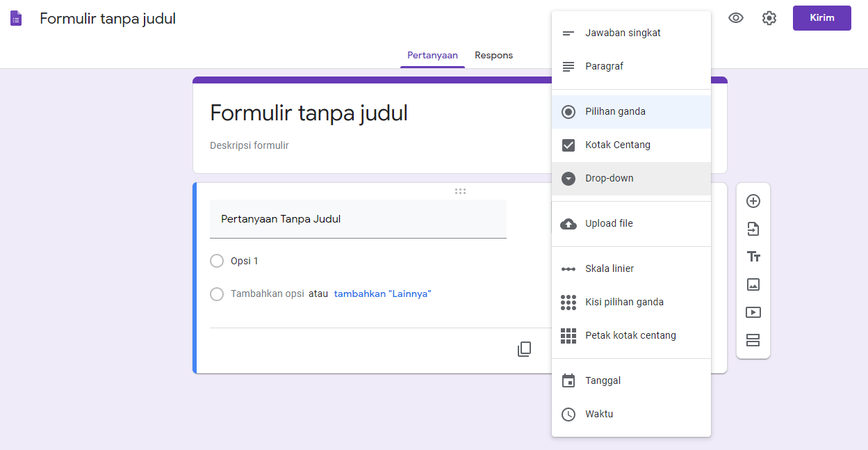
Task: Switch to the Respons tab
Action: click(493, 55)
